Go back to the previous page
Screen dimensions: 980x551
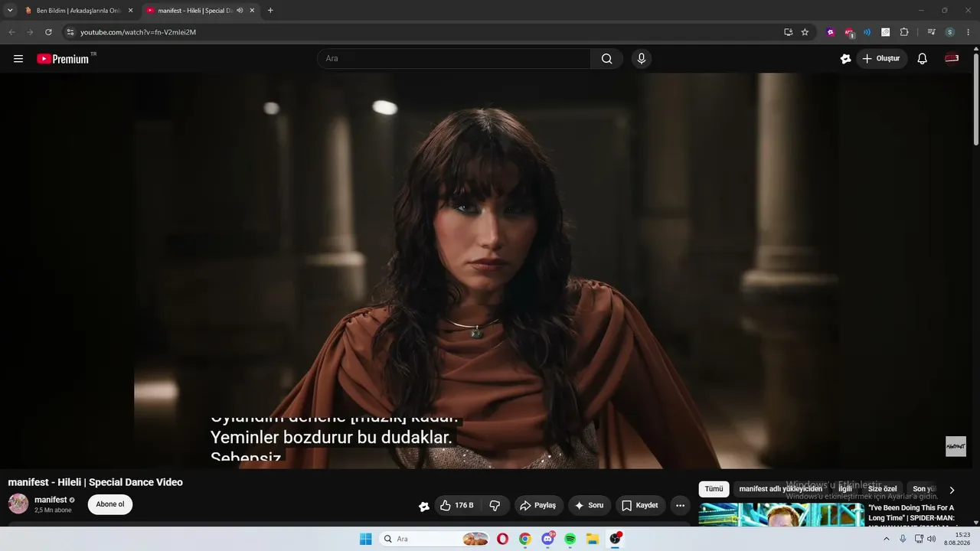coord(11,32)
